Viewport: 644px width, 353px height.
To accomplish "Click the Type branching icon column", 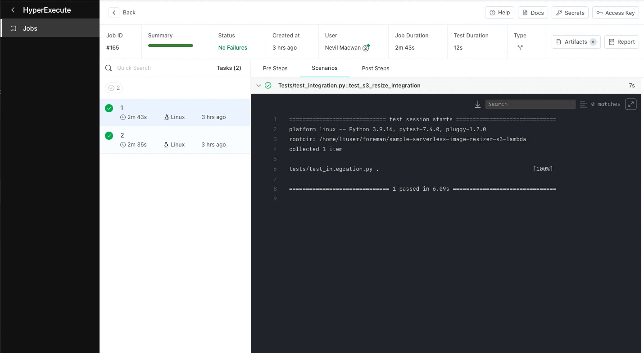I will tap(520, 47).
